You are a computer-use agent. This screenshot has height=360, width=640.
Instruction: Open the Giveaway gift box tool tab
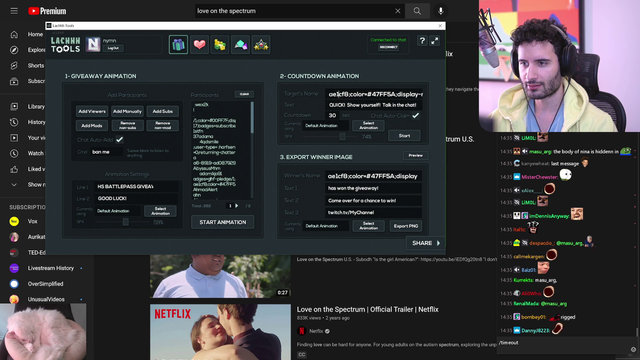[x=178, y=44]
